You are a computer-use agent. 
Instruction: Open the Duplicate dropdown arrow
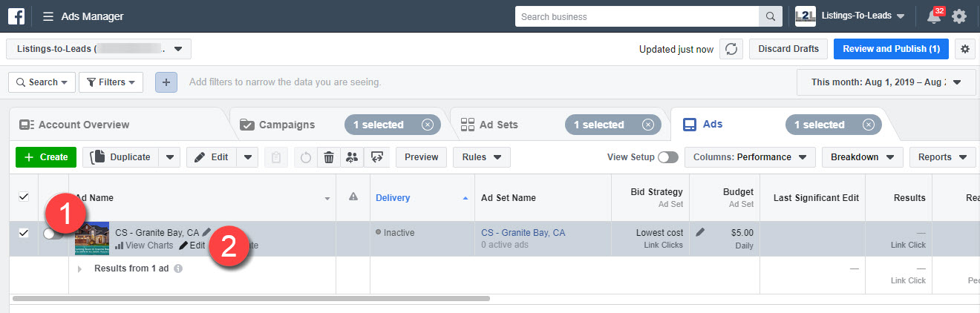[x=170, y=157]
